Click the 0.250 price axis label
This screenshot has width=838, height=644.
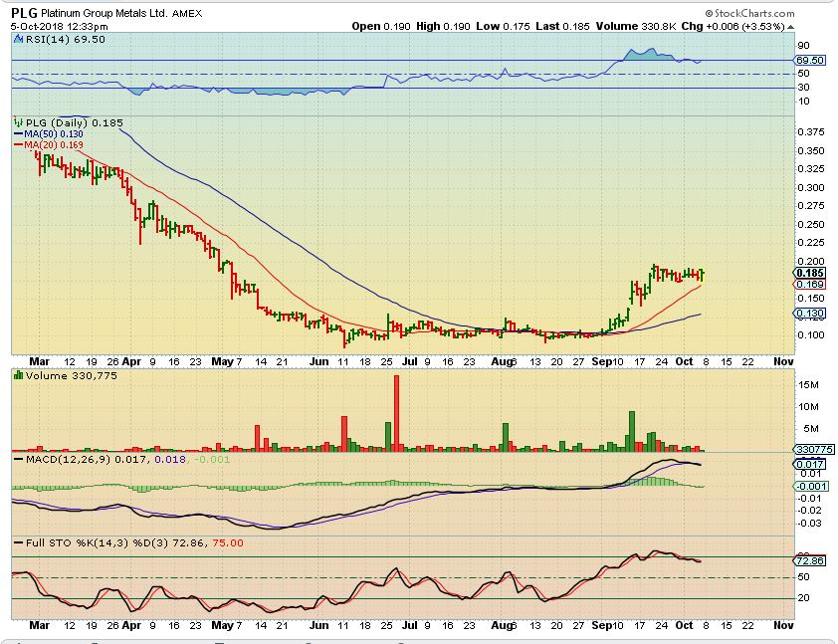811,225
